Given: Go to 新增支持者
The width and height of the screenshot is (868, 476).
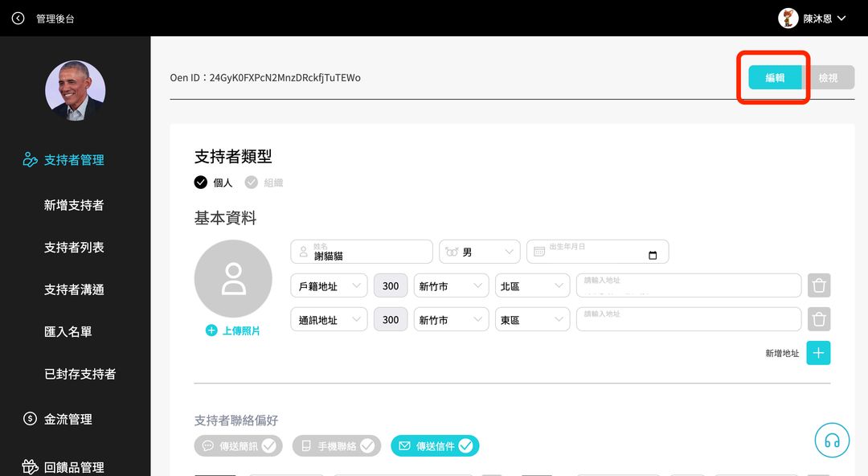Looking at the screenshot, I should 74,205.
